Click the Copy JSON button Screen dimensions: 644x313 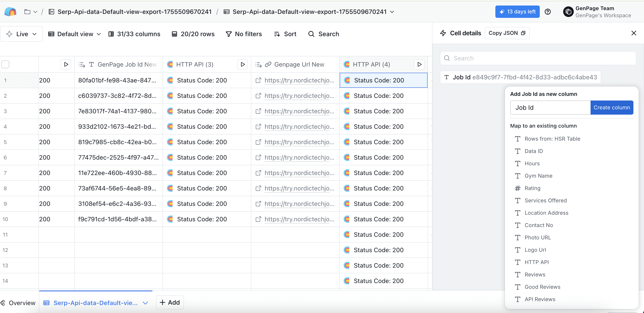point(507,33)
